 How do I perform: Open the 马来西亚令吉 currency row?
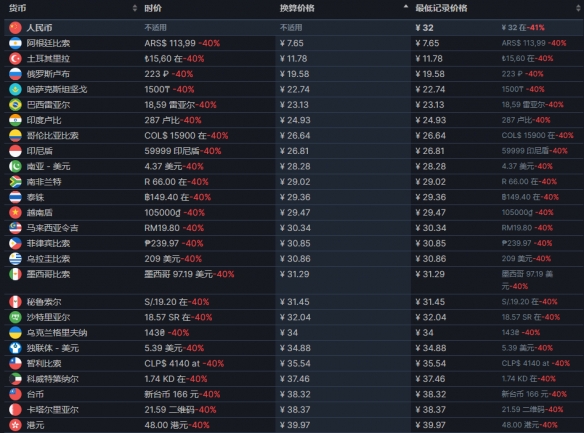292,228
